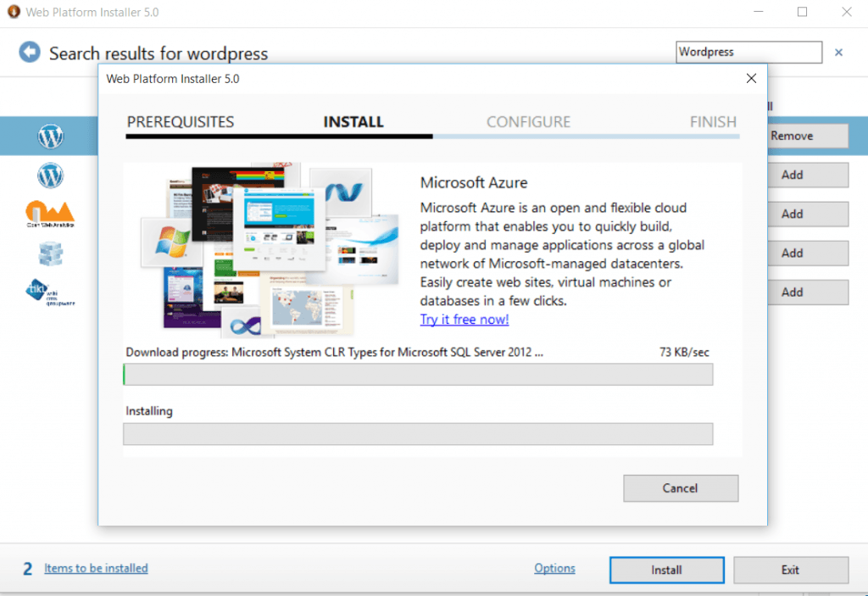Click Remove for the first WordPress result

coord(808,136)
